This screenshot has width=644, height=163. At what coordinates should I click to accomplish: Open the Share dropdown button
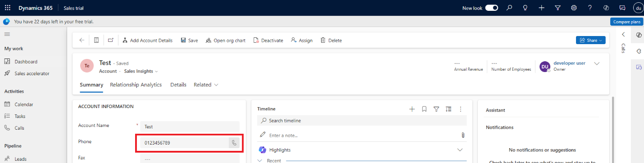coord(591,40)
